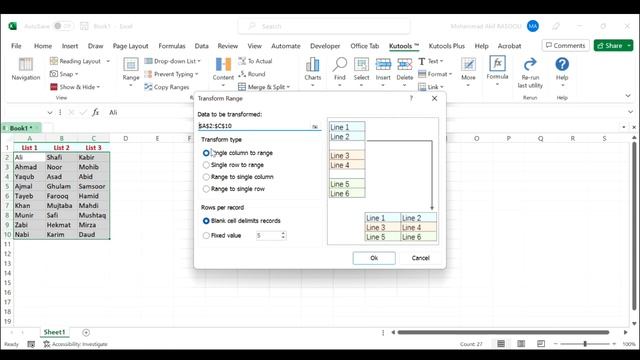The height and width of the screenshot is (360, 640).
Task: Click the Fixed value spinner arrows
Action: (x=283, y=236)
